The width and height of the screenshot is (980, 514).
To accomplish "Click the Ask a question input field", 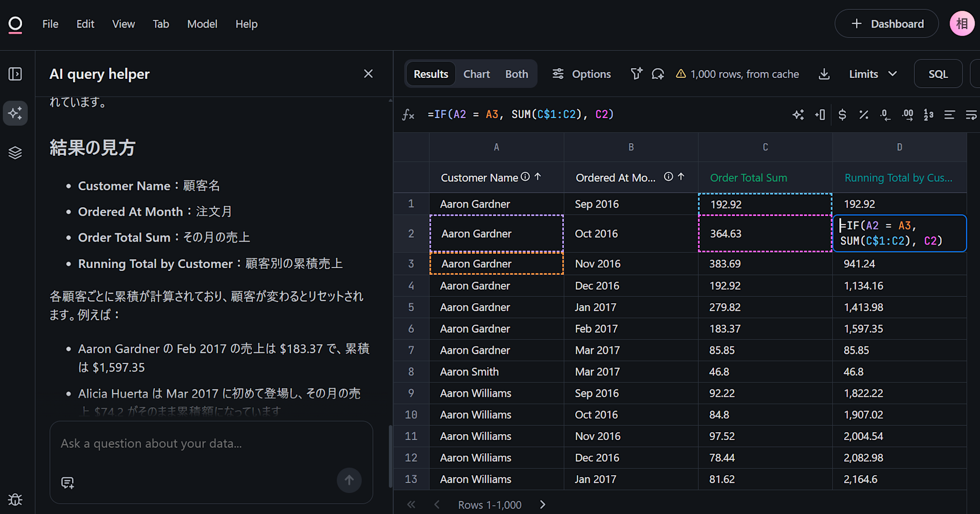I will tap(211, 444).
